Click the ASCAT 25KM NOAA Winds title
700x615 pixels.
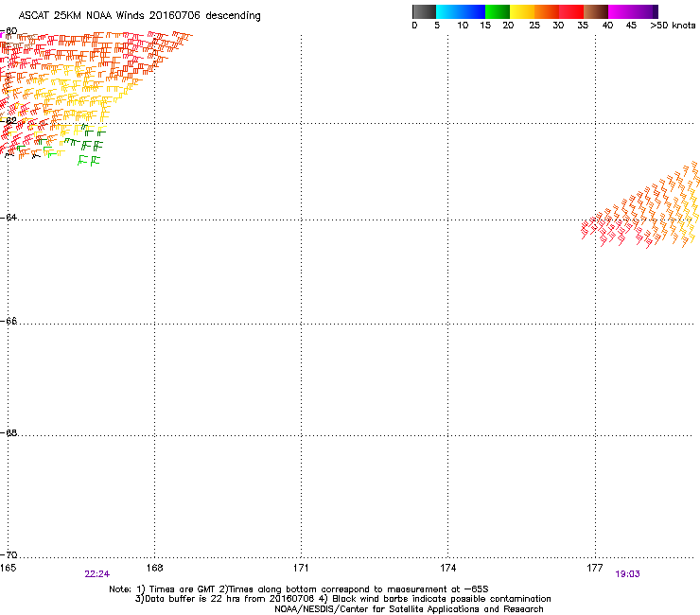pos(139,16)
